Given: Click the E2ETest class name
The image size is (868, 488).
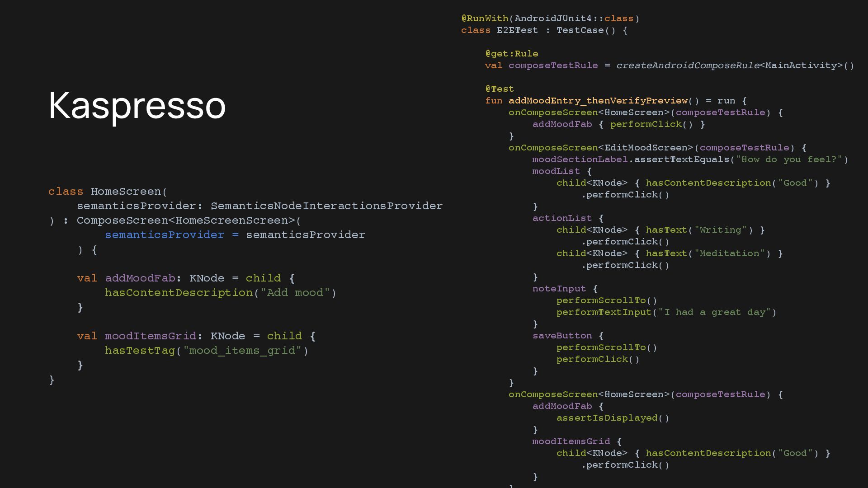Looking at the screenshot, I should [517, 30].
